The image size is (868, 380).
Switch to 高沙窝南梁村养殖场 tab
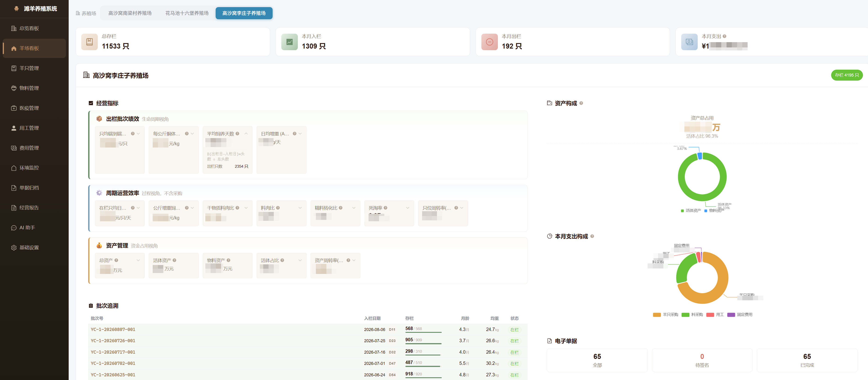point(130,13)
